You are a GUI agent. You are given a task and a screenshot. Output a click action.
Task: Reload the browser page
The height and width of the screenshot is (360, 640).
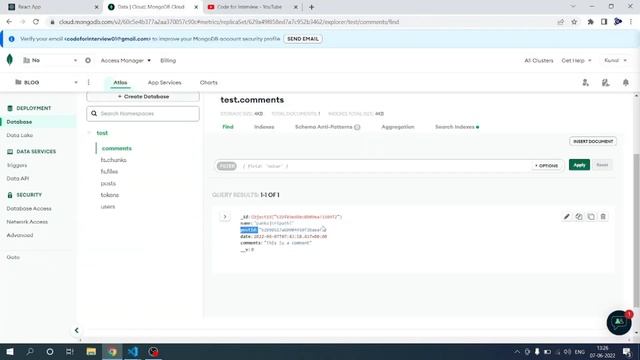click(36, 22)
